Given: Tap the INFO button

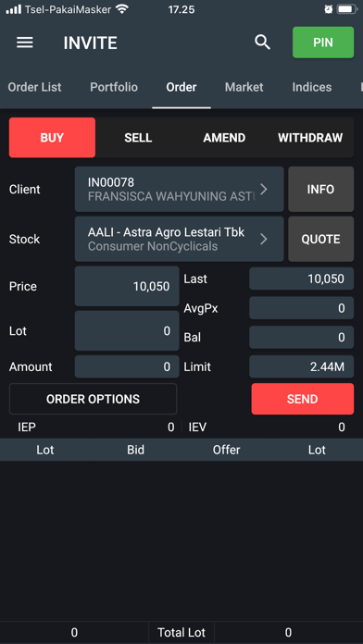Looking at the screenshot, I should point(320,189).
